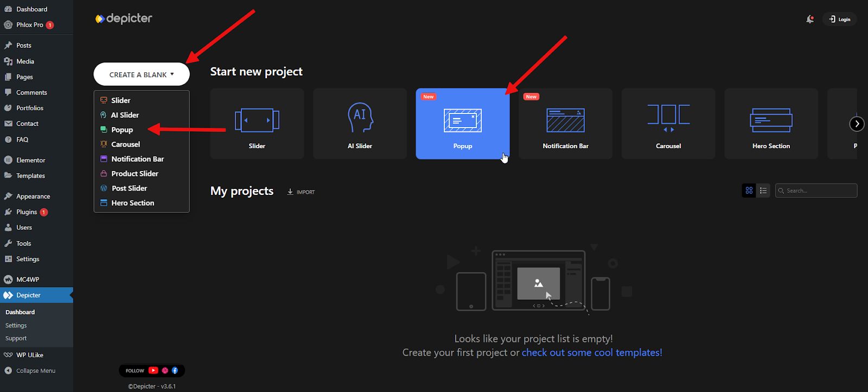Open MC4WP sidebar item
The image size is (868, 392).
pos(36,280)
